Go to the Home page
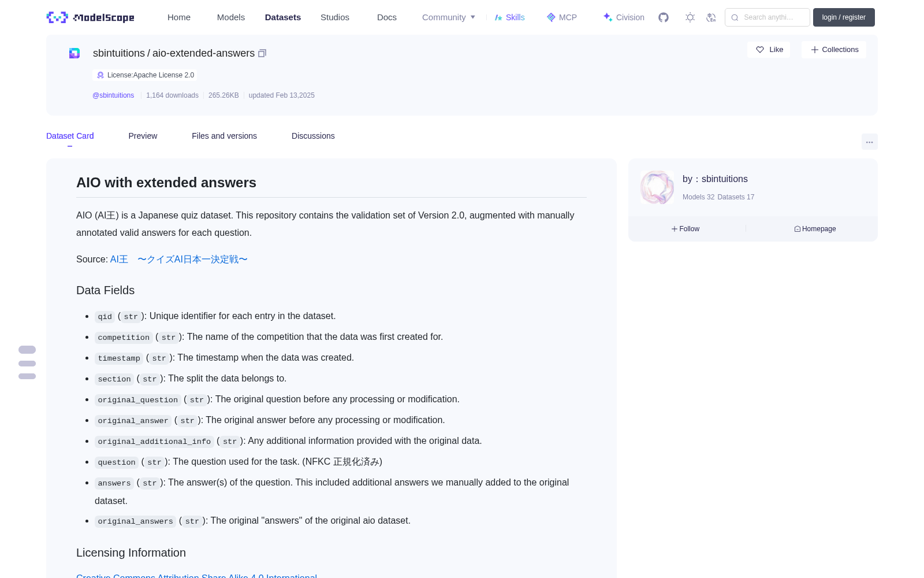Image resolution: width=924 pixels, height=578 pixels. tap(179, 17)
